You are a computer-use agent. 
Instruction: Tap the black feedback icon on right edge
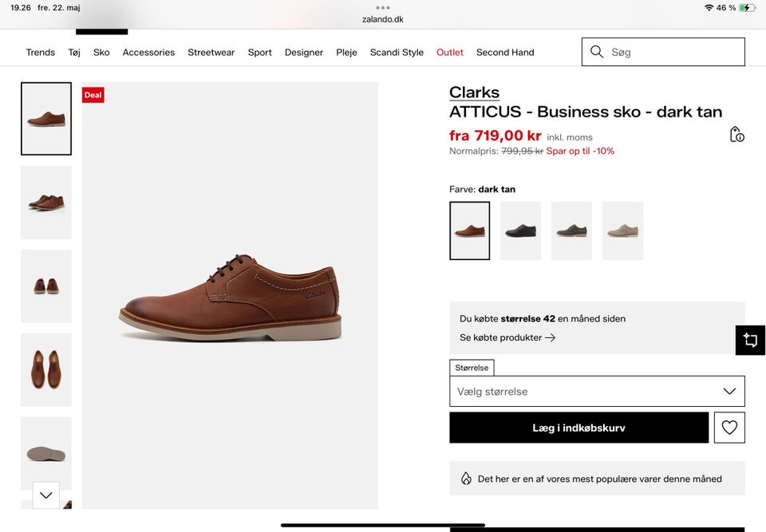(750, 340)
